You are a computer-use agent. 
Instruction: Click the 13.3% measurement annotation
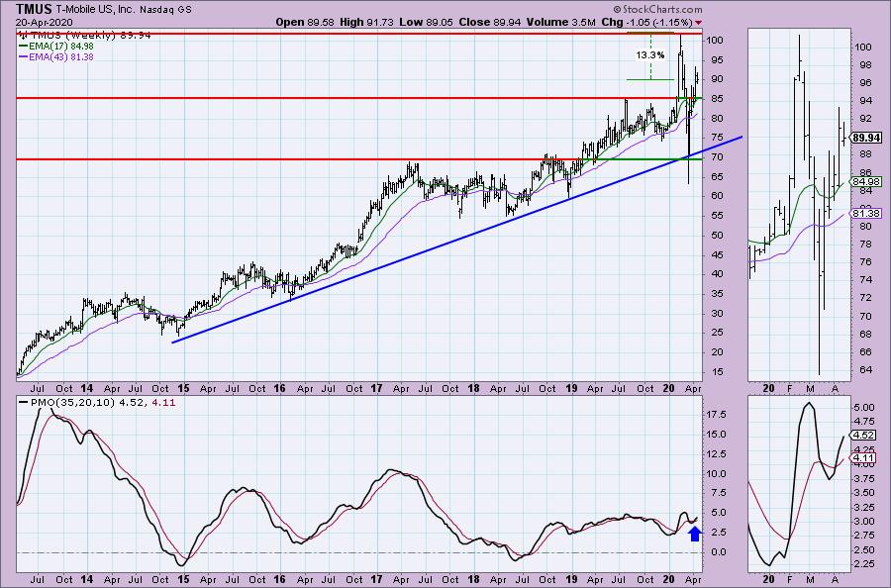click(x=650, y=55)
